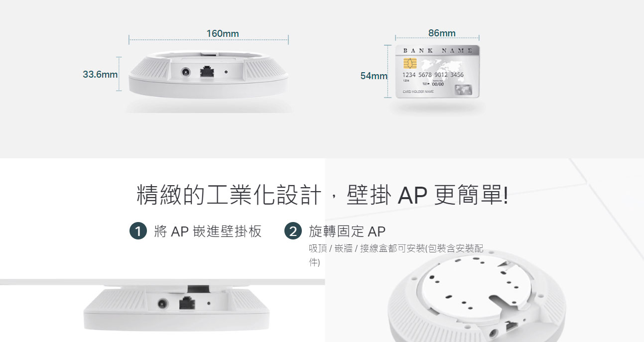Select the 54mm card height label
The height and width of the screenshot is (342, 644).
(374, 76)
